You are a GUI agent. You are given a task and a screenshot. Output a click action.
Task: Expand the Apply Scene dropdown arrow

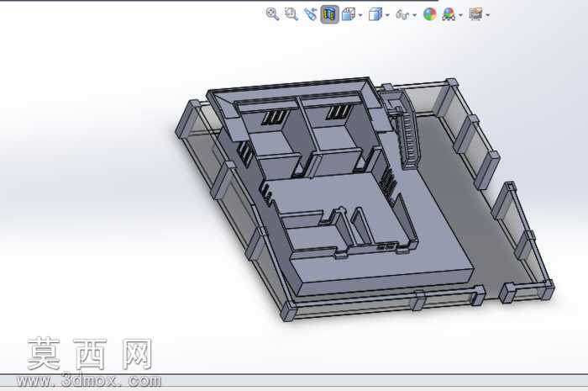460,15
